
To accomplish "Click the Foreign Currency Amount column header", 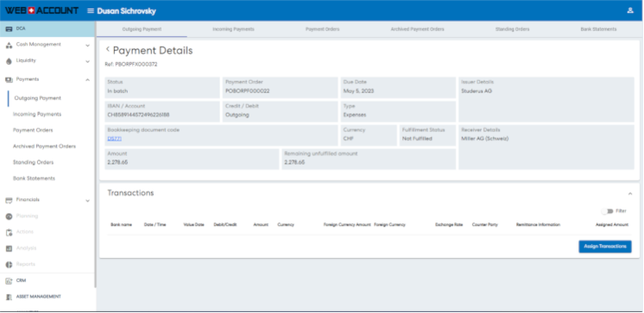I will point(347,225).
